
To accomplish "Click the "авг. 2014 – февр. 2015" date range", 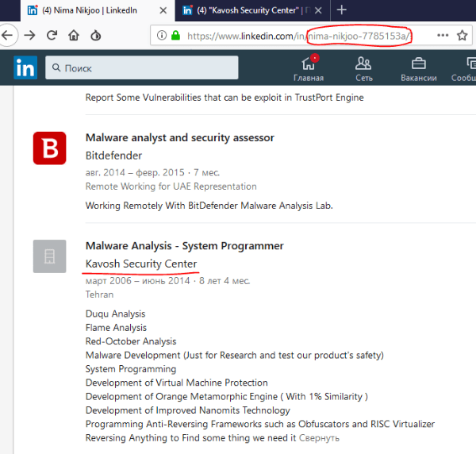I will (135, 173).
